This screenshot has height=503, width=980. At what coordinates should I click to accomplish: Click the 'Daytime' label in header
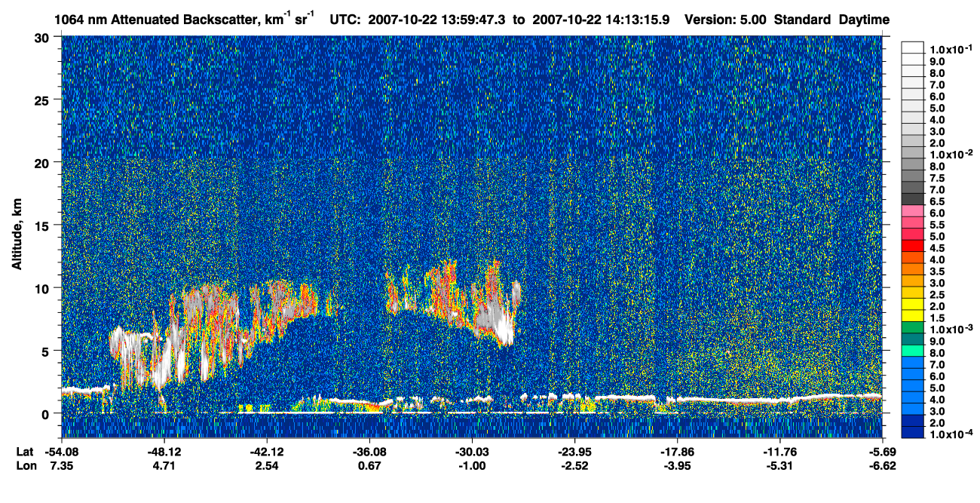click(864, 20)
